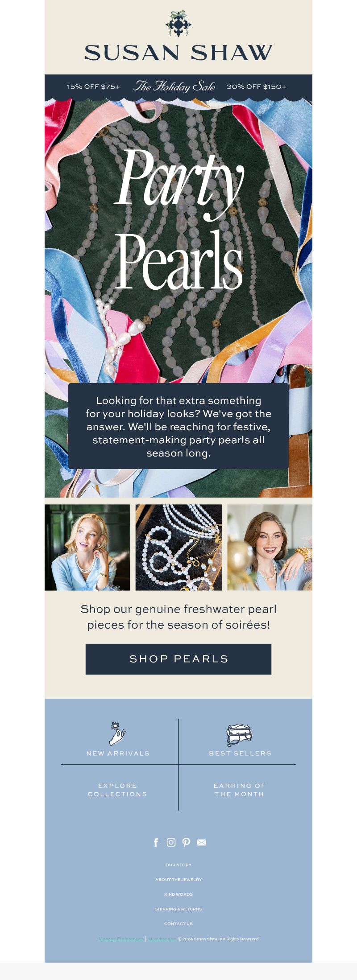Click the email envelope icon in footer
357x980 pixels.
coord(201,842)
